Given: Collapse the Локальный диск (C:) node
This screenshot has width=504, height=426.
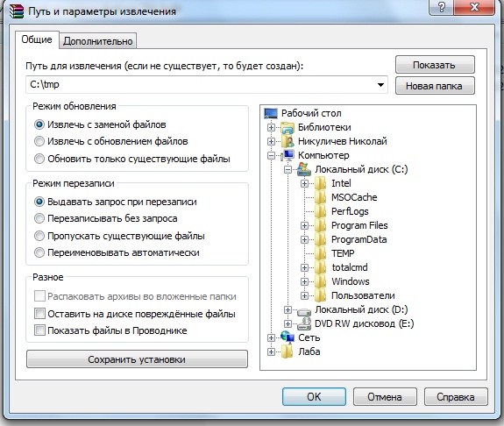Looking at the screenshot, I should point(287,169).
